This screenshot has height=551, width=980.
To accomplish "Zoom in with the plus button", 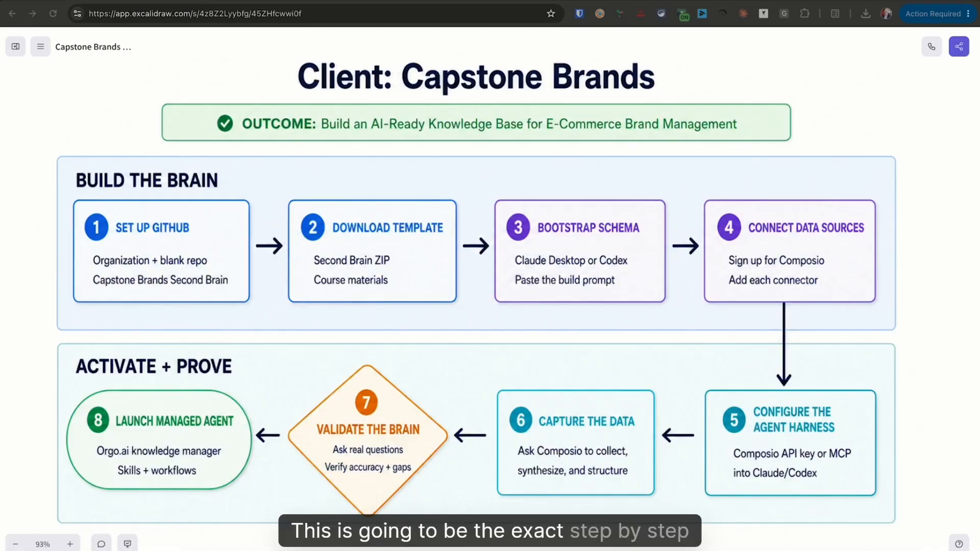I will (x=70, y=544).
